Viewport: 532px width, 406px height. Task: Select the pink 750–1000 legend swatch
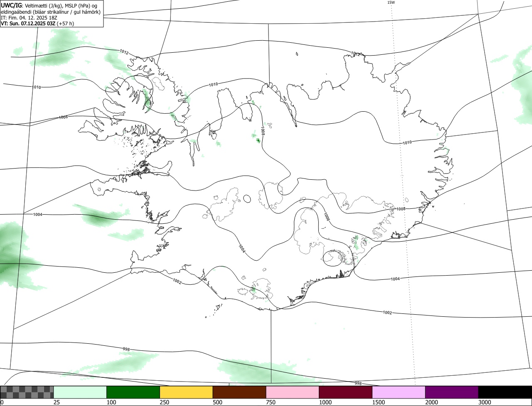click(x=293, y=392)
